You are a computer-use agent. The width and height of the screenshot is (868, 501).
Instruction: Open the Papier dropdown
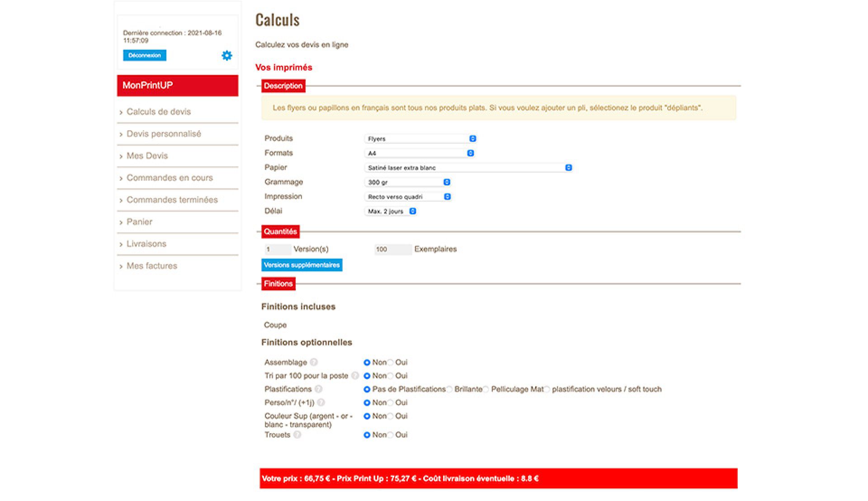pos(468,168)
